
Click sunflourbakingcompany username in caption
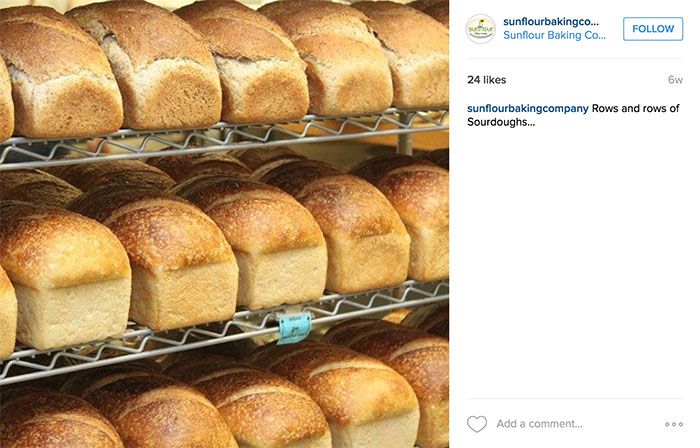pos(528,108)
